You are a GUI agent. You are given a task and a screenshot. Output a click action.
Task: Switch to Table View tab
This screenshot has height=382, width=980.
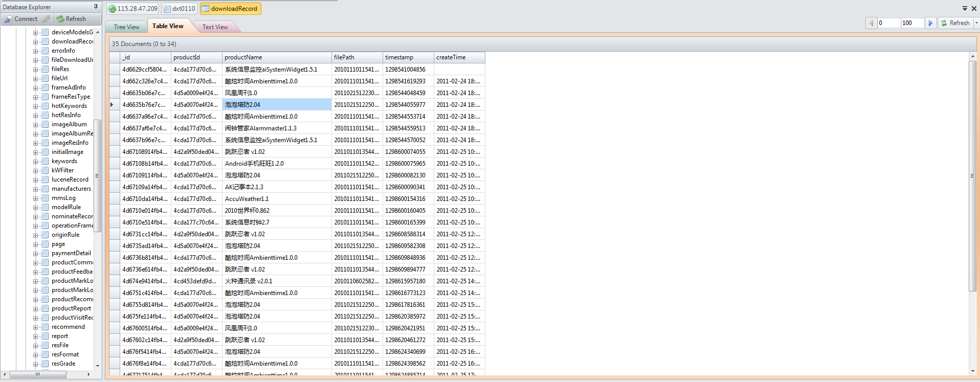pyautogui.click(x=168, y=26)
